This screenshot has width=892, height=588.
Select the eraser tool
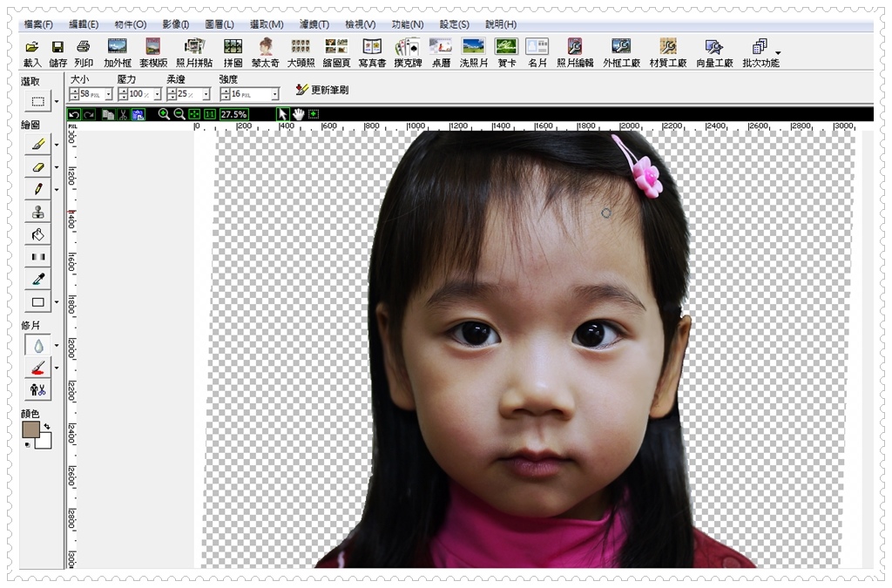pos(37,166)
